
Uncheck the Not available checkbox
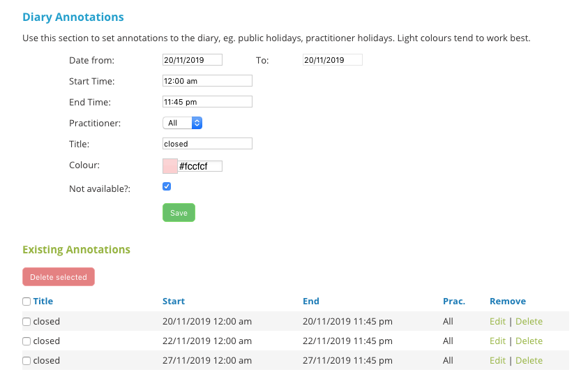coord(167,186)
